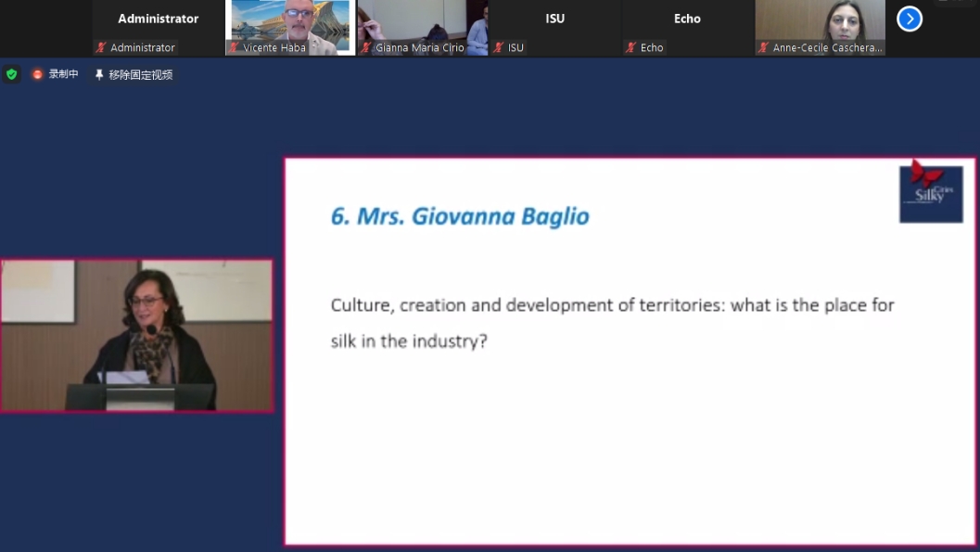Click Vicente Haba's muted microphone icon
The width and height of the screenshot is (980, 552).
coord(235,47)
